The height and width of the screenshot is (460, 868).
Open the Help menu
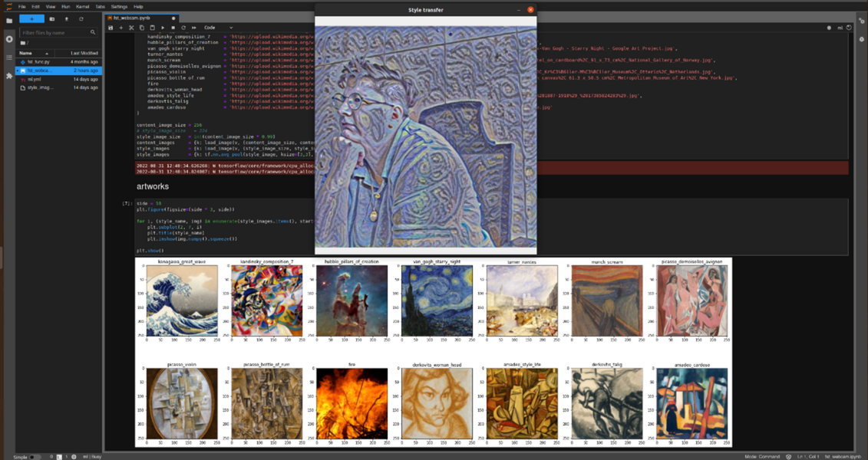point(138,7)
